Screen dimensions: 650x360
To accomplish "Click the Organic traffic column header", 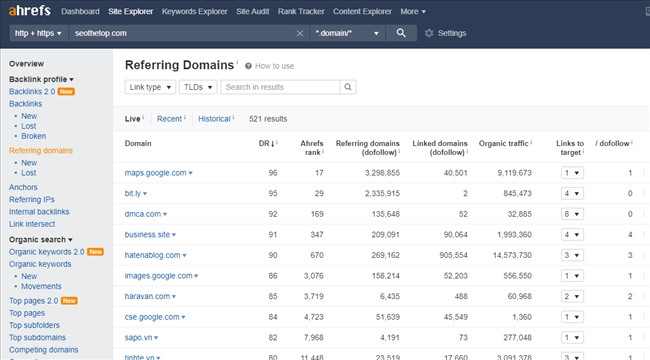I will point(503,144).
